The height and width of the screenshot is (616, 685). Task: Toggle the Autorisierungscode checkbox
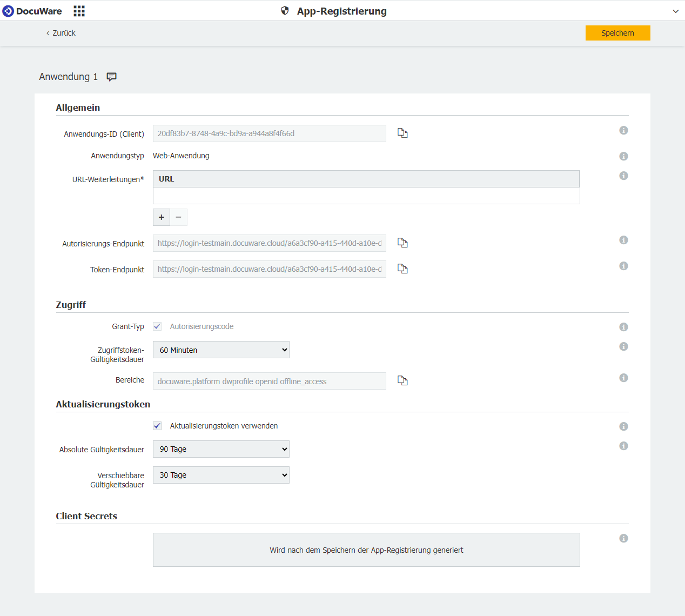point(157,326)
